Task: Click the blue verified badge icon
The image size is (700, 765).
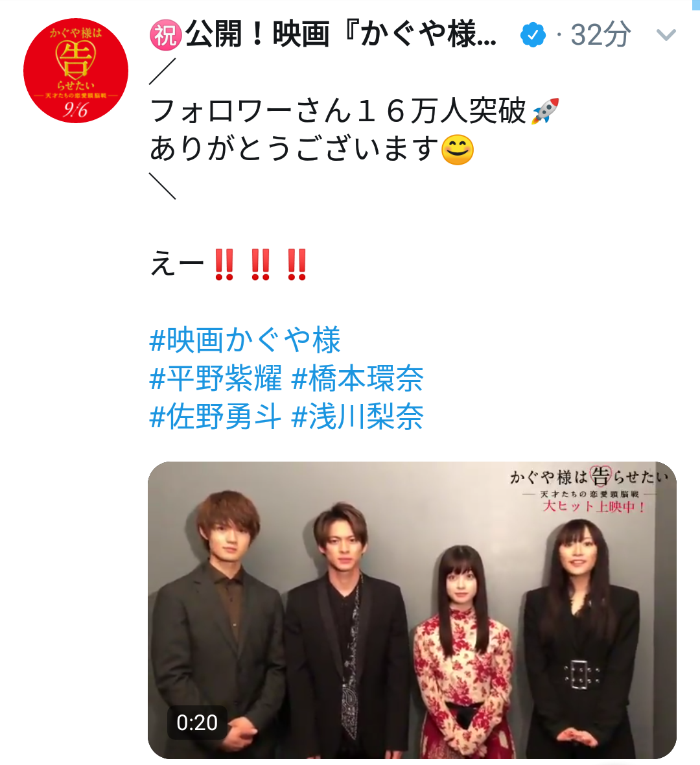Action: point(533,34)
